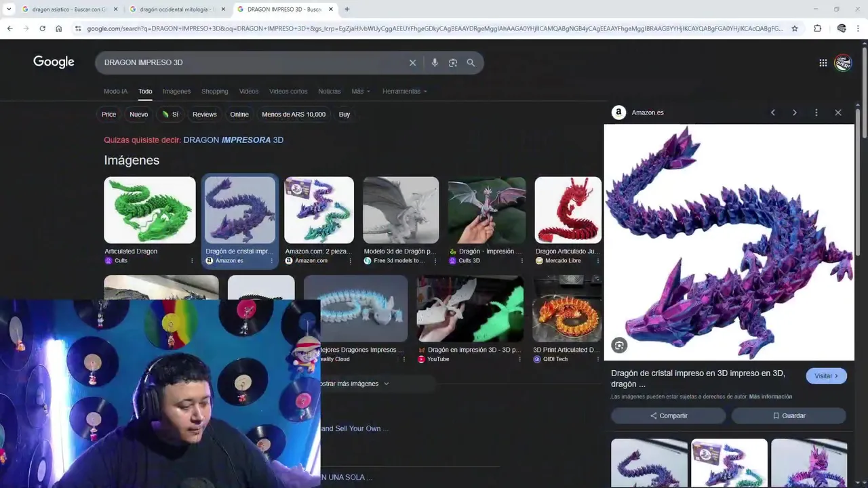Reload the page

42,28
